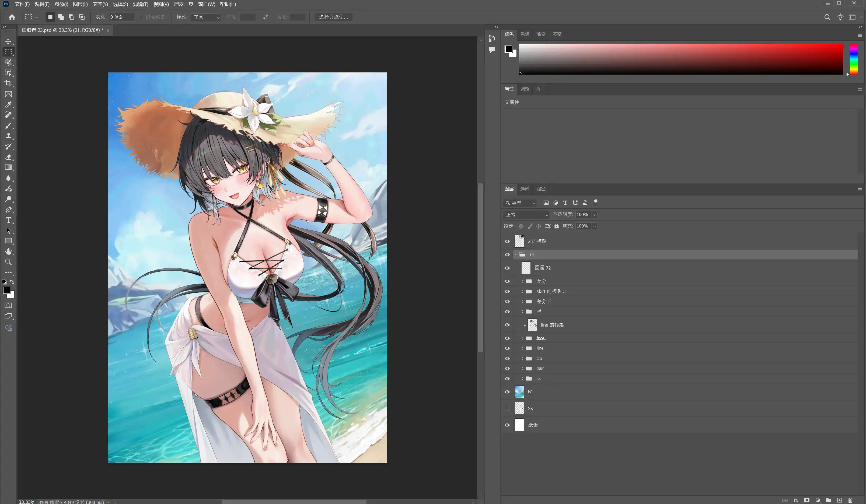Click the foreground color swatch in Color panel
866x504 pixels.
[x=509, y=49]
